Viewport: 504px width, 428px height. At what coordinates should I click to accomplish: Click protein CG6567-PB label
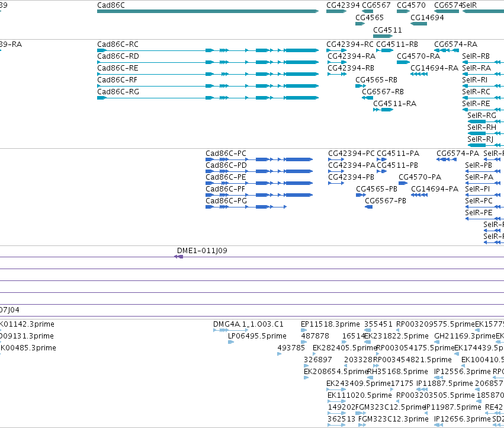coord(386,201)
